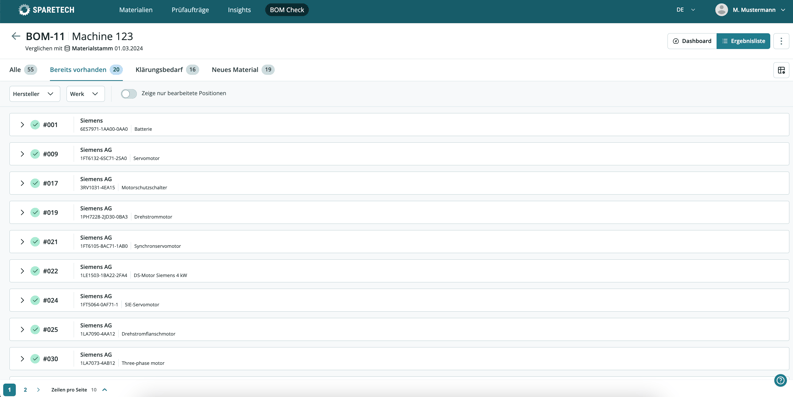Click the green check status of #009
This screenshot has height=397, width=793.
coord(35,154)
